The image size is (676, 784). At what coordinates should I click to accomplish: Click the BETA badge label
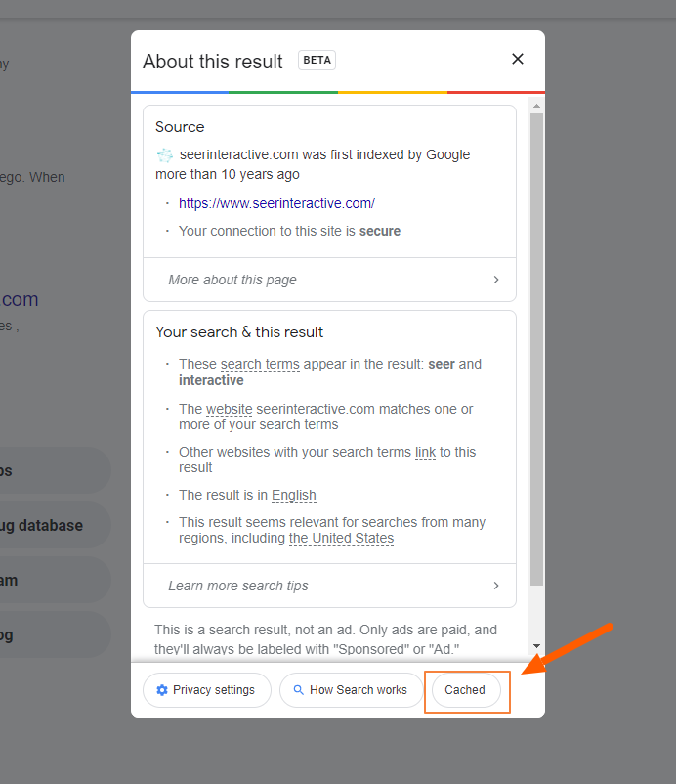[317, 60]
